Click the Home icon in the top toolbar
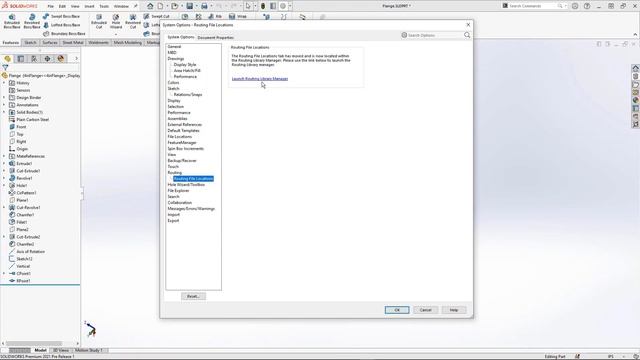Viewport: 640px width, 360px height. click(x=150, y=6)
